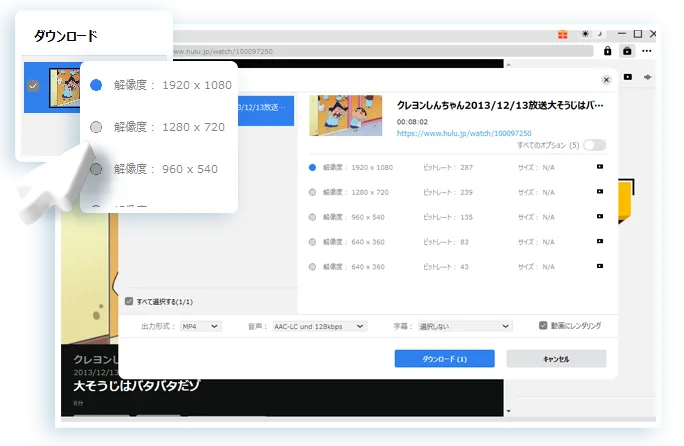Click video icon on bitrate 83 row
684x446 pixels.
point(600,241)
